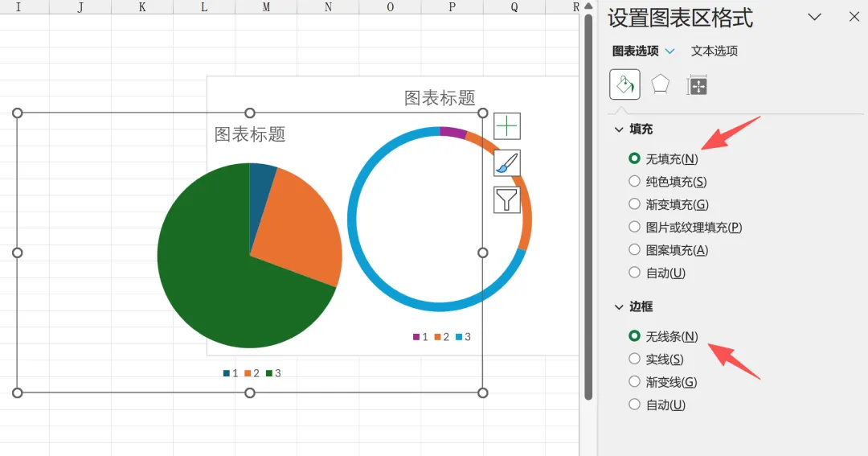Open the Size & Properties tab
The image size is (868, 456).
coord(698,85)
